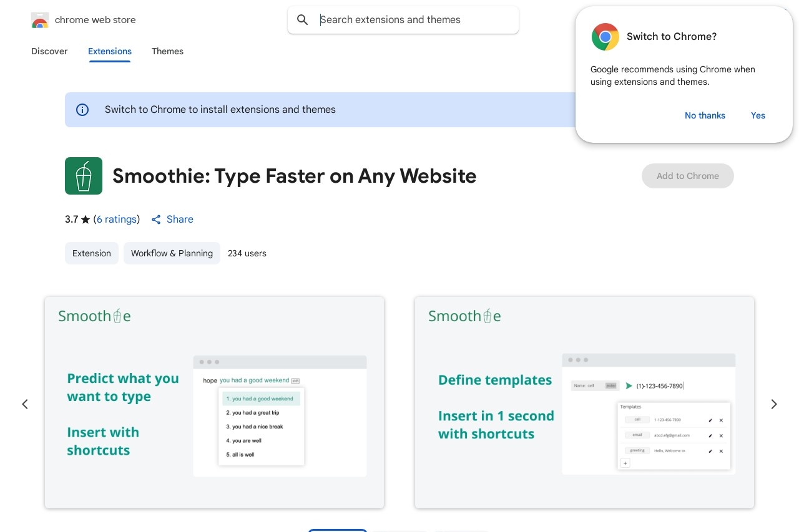Click the '234 users' text
Image resolution: width=799 pixels, height=532 pixels.
[x=247, y=253]
